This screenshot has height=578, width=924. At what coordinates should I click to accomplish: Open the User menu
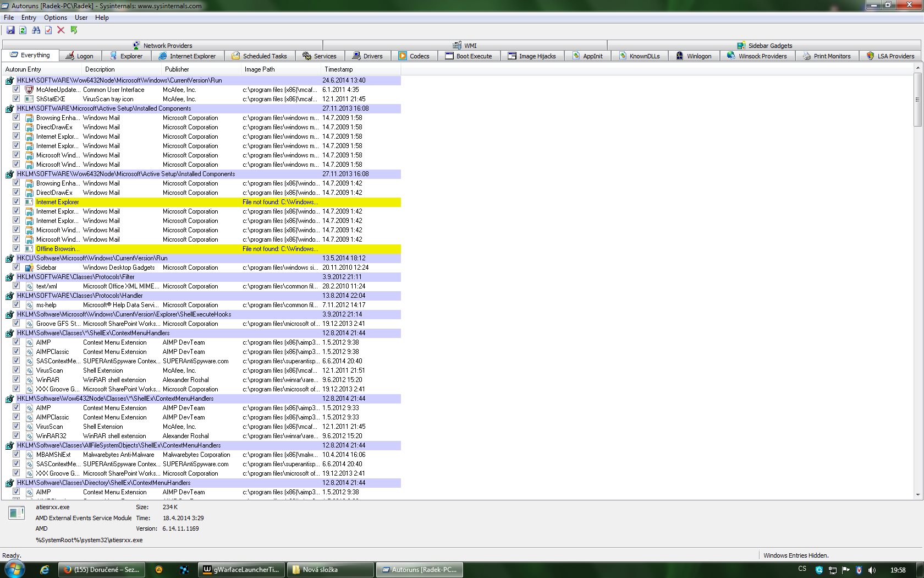(81, 18)
